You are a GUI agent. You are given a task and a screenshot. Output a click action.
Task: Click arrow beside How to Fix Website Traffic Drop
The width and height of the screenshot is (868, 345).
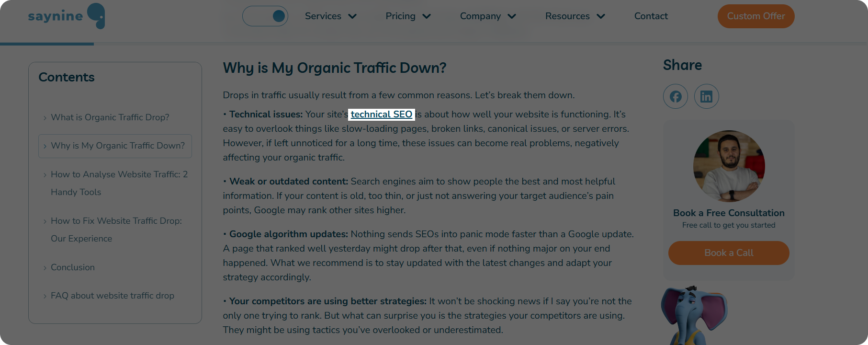(45, 221)
